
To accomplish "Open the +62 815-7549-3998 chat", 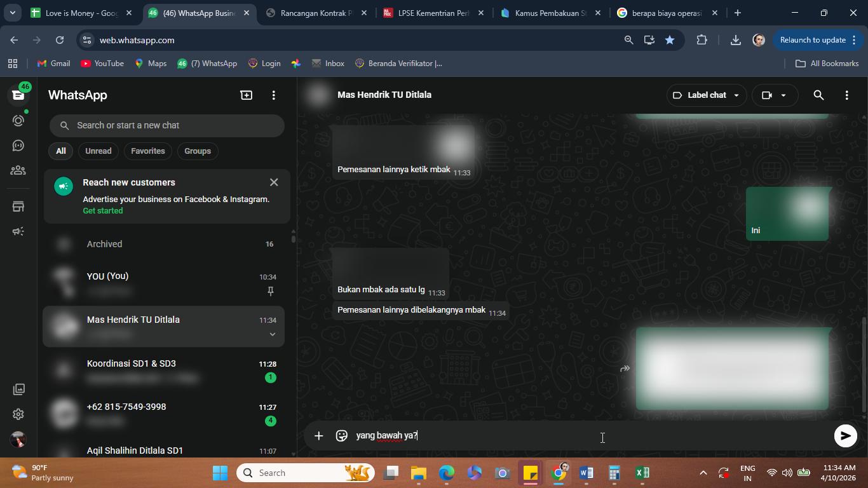I will 164,414.
